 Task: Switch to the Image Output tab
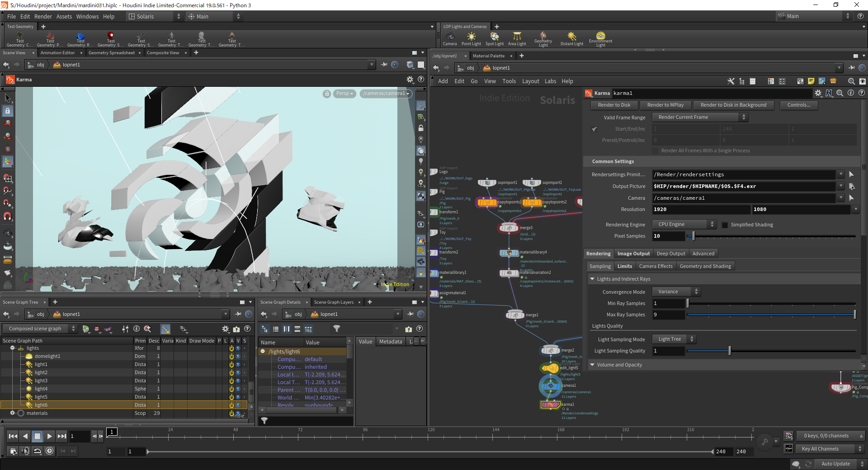pos(633,254)
